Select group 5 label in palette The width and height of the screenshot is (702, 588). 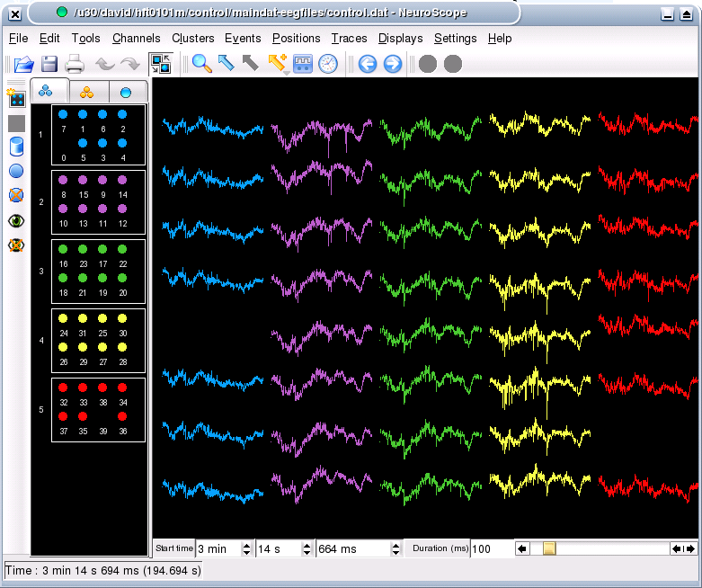41,410
